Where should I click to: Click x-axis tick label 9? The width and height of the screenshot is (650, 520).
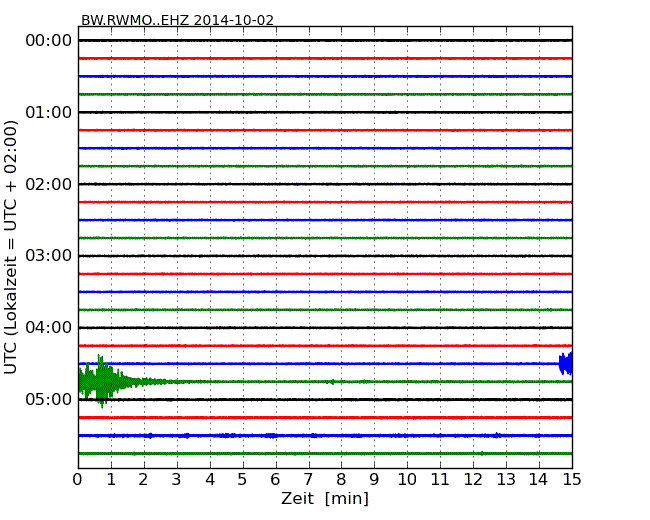coord(374,480)
